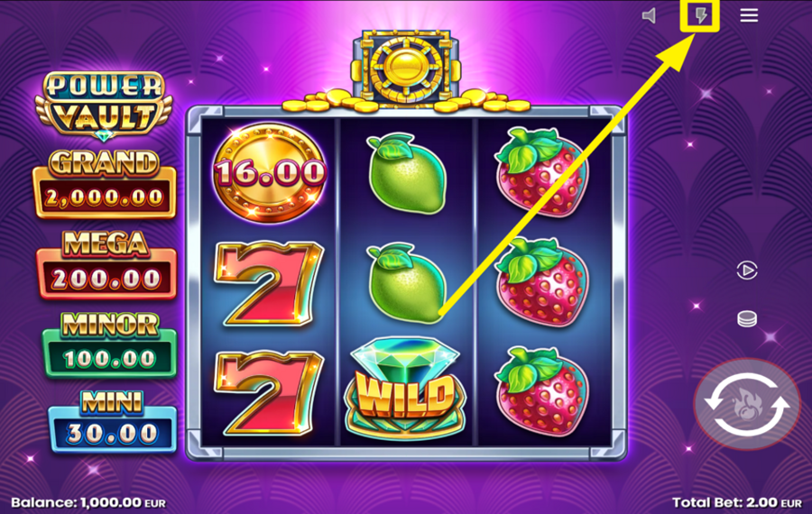
Task: Click the top lime on middle reel
Action: click(407, 174)
